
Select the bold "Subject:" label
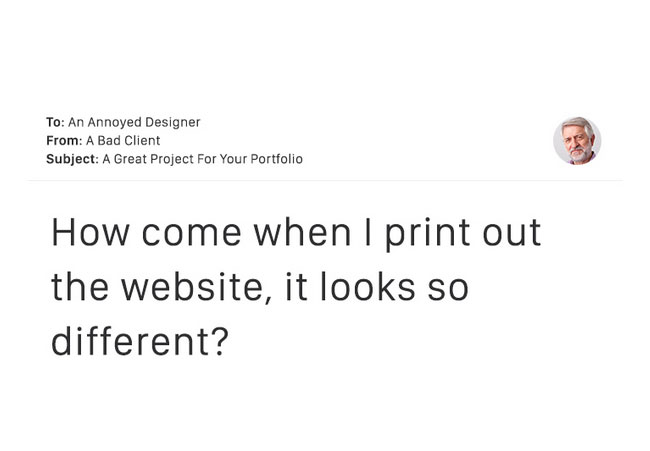tap(73, 159)
